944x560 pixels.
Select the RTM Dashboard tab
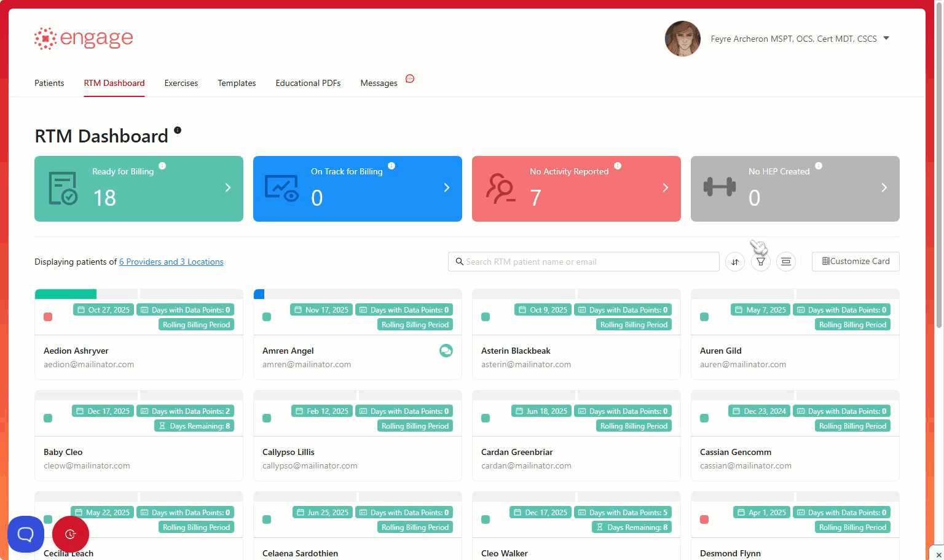click(x=114, y=83)
